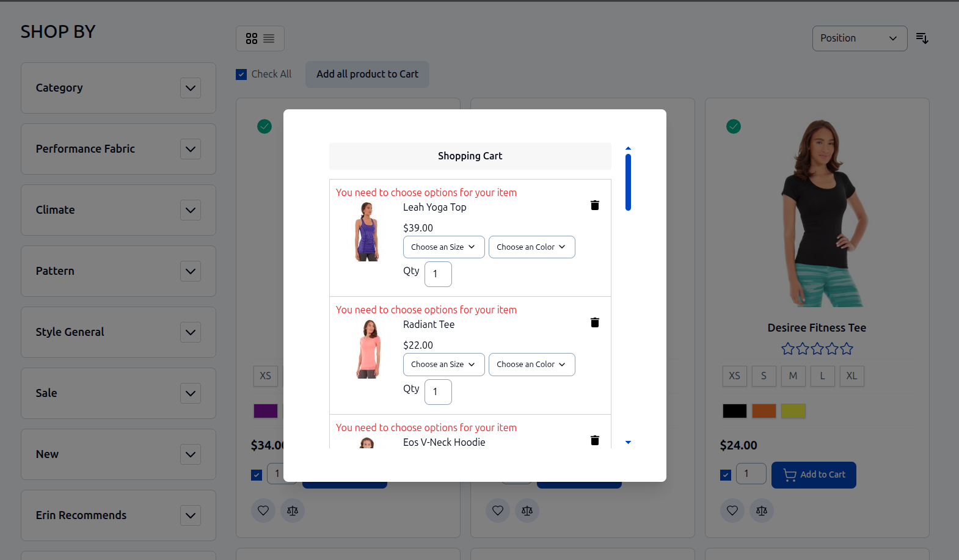The height and width of the screenshot is (560, 959).
Task: Open Leah Yoga Top link in cart
Action: (x=434, y=208)
